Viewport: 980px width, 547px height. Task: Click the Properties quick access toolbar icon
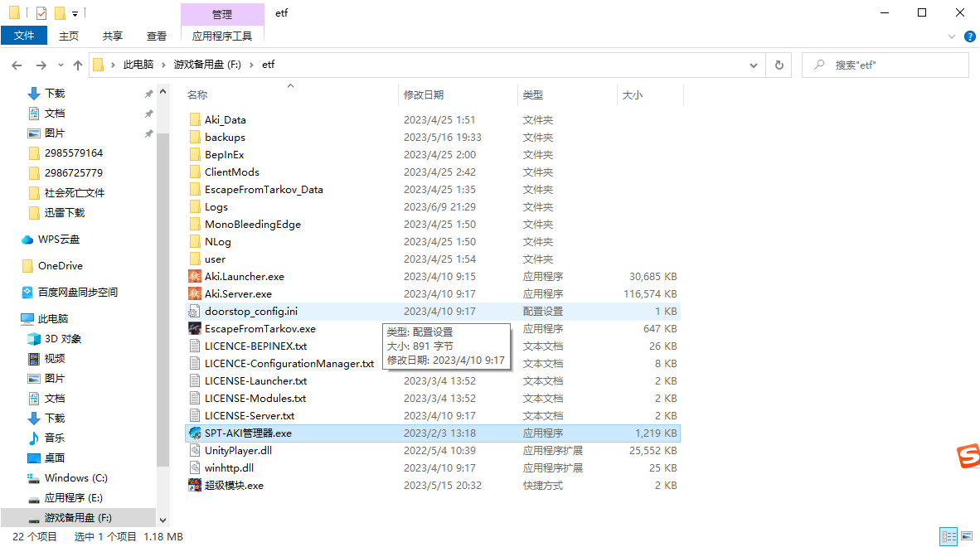(x=41, y=12)
